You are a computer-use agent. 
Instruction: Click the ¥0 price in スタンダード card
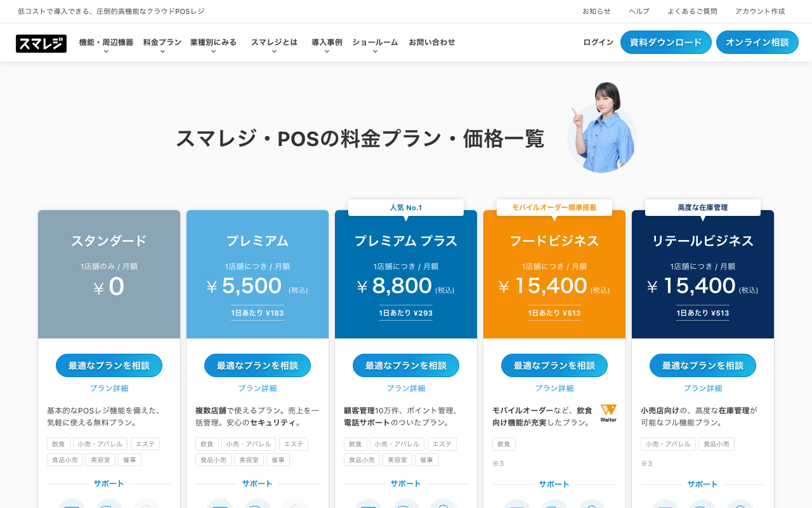coord(109,286)
